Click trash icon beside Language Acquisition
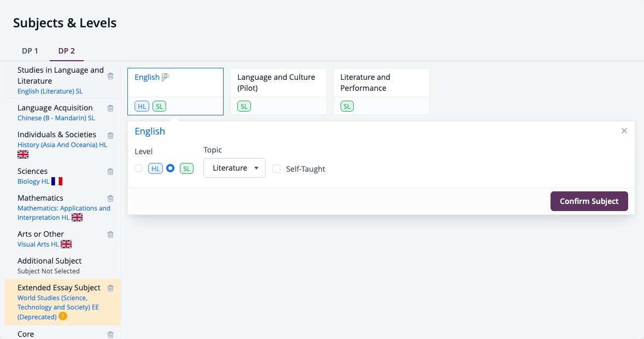 click(110, 108)
